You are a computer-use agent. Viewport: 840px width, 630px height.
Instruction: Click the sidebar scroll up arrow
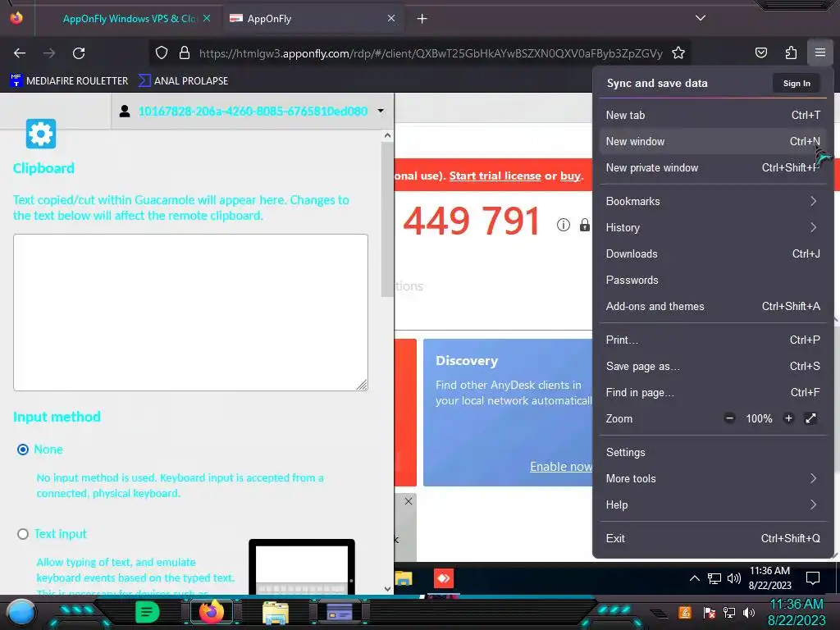tap(387, 136)
